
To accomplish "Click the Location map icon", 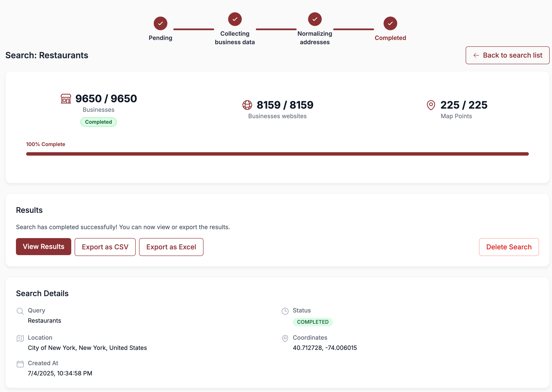I will pos(20,338).
